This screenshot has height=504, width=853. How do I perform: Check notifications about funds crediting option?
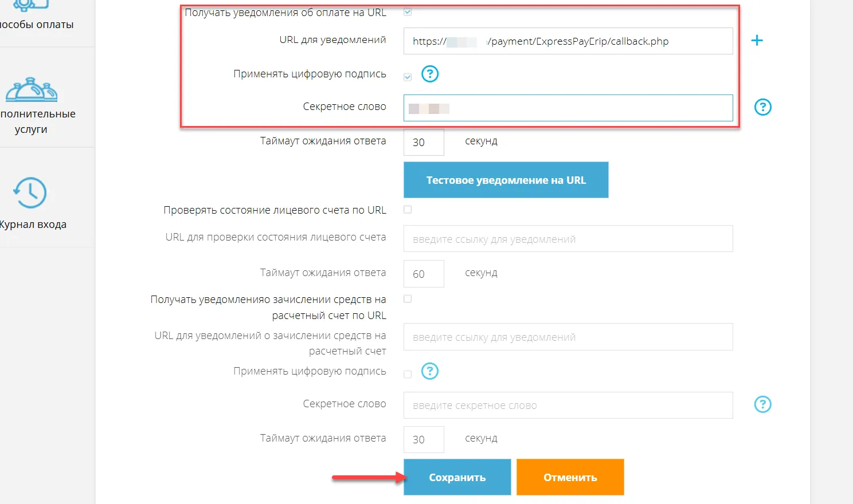pyautogui.click(x=407, y=298)
